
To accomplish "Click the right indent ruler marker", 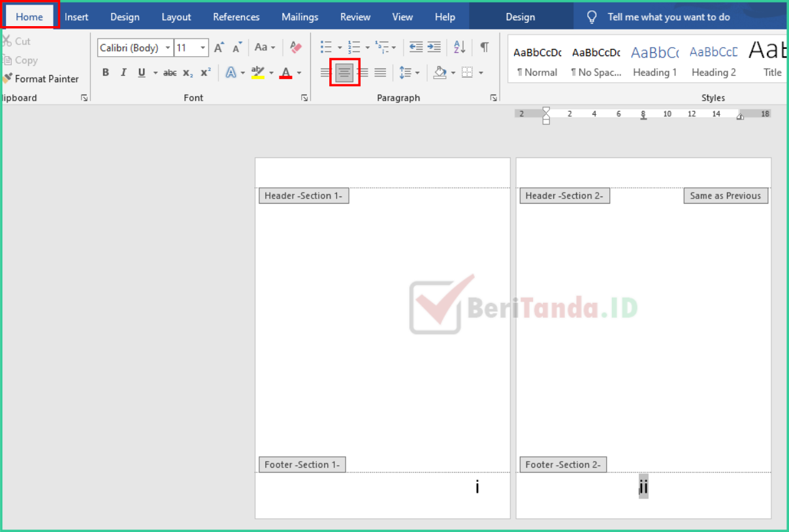I will [x=740, y=116].
